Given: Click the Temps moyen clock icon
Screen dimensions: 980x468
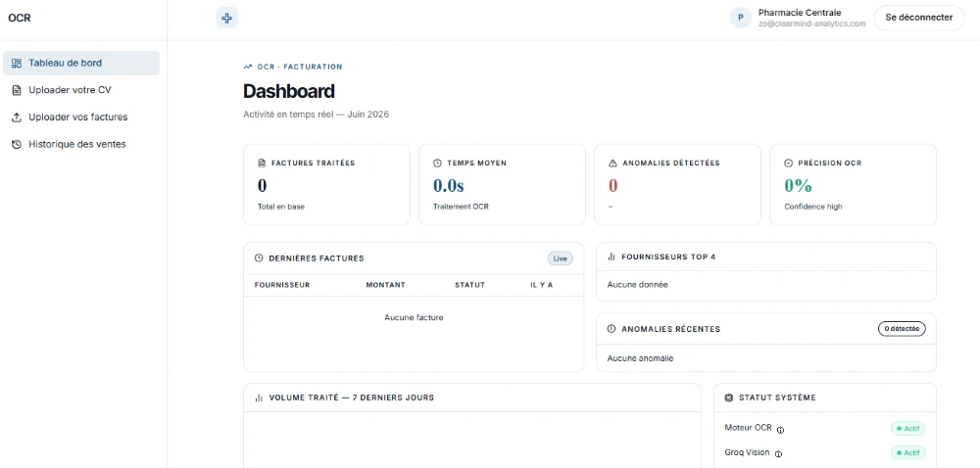Looking at the screenshot, I should point(437,163).
